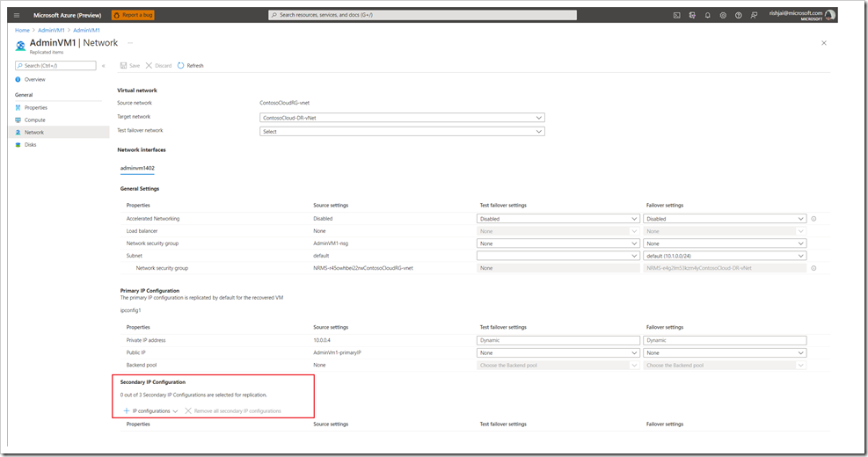Click Remove all secondary IP configurations
Screen dimensions: 868x457
pyautogui.click(x=233, y=411)
